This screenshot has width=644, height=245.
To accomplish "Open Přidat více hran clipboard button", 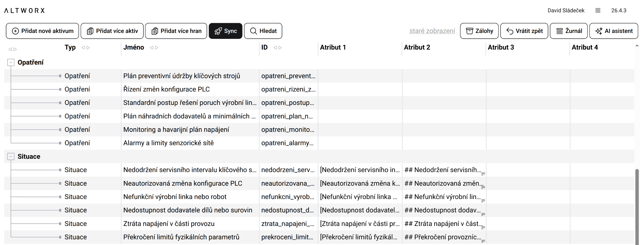I will (176, 31).
